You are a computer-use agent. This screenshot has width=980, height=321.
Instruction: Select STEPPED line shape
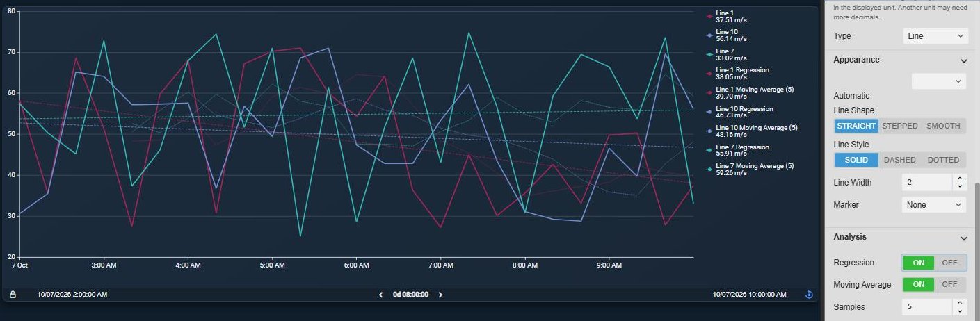899,126
